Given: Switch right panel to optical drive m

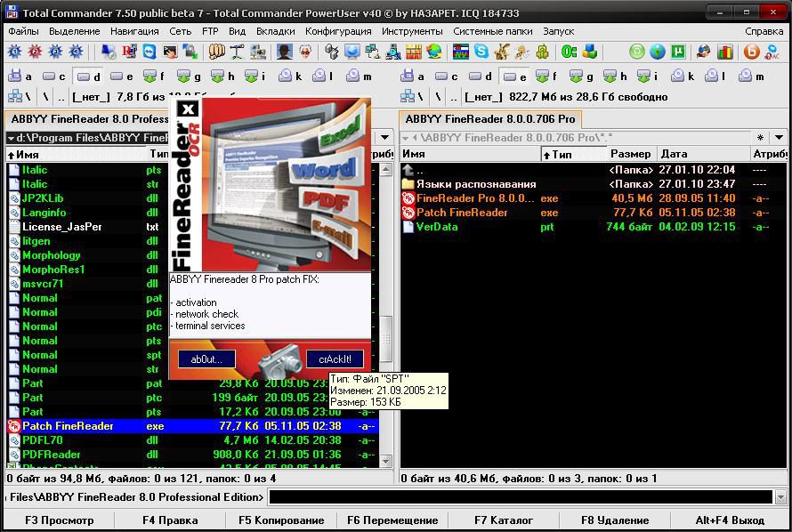Looking at the screenshot, I should pos(753,77).
